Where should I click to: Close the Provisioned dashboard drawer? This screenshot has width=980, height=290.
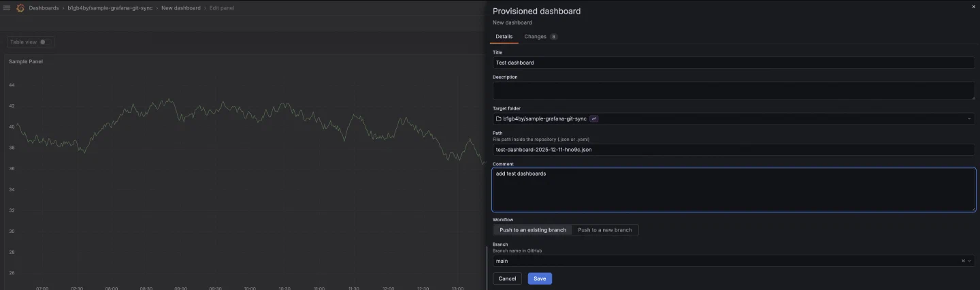[x=973, y=6]
